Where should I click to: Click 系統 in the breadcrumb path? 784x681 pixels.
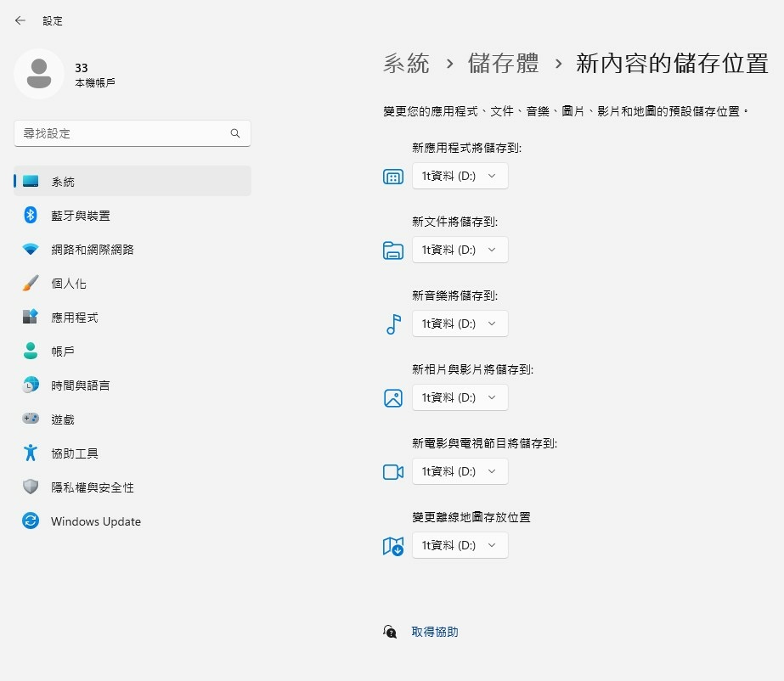pyautogui.click(x=406, y=63)
